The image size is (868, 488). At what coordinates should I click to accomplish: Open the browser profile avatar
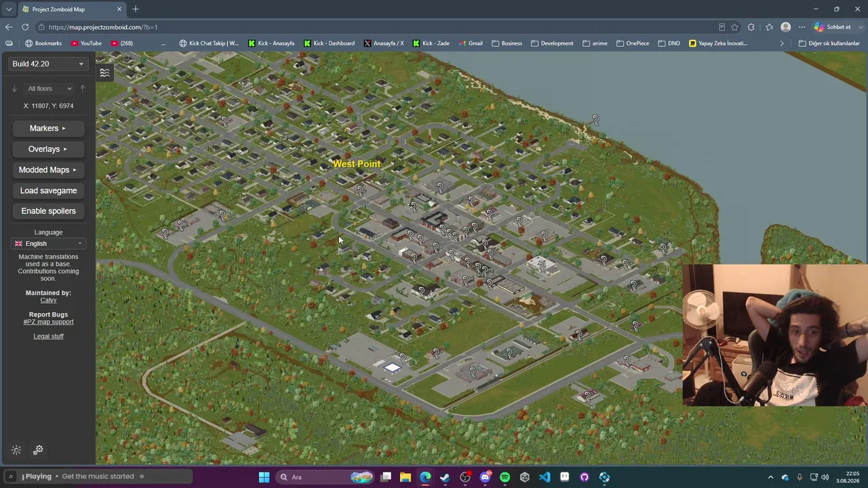(786, 27)
